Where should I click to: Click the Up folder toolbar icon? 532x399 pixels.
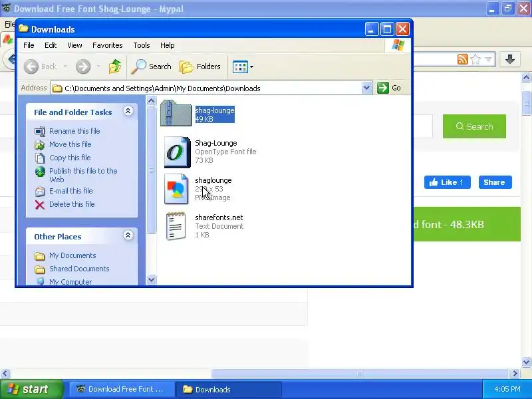click(x=115, y=66)
